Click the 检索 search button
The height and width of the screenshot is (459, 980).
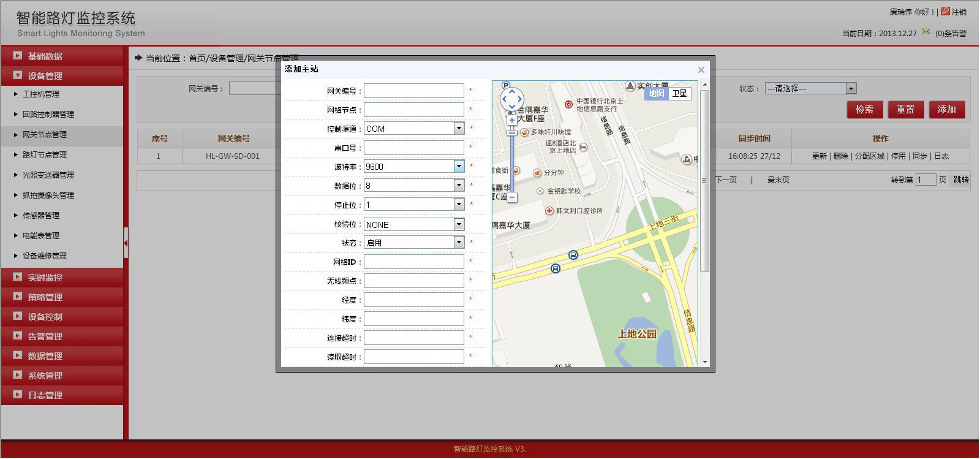coord(864,109)
